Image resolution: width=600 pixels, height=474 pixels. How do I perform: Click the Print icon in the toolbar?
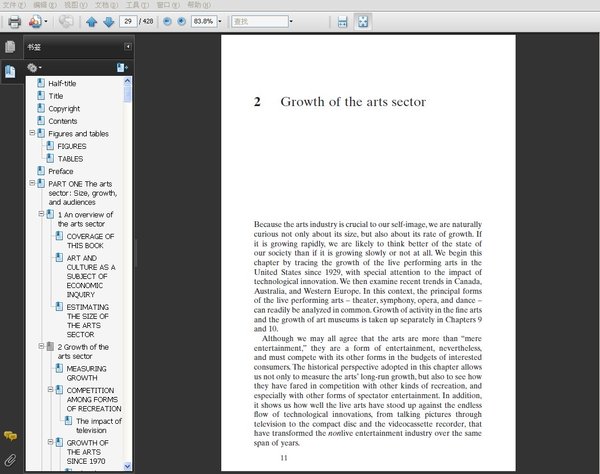tap(14, 21)
